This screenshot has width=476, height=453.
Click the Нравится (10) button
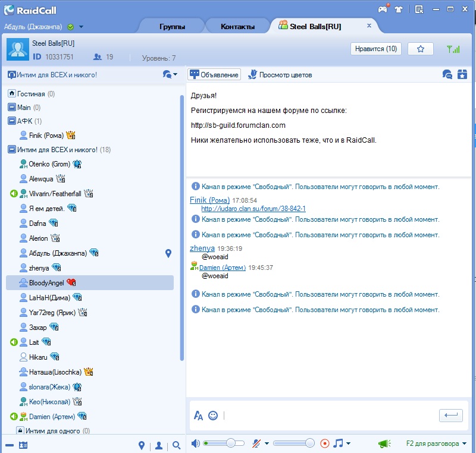(x=376, y=49)
